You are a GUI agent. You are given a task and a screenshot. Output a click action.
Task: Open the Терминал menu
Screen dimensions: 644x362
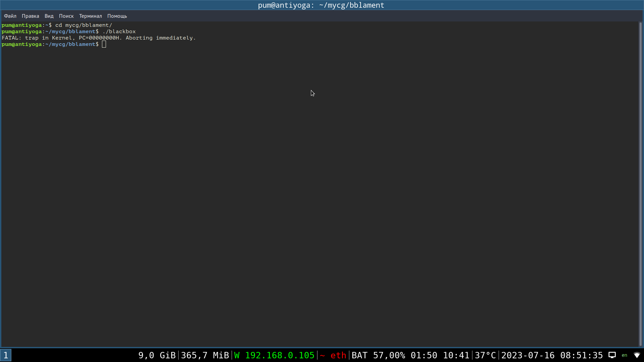click(90, 16)
